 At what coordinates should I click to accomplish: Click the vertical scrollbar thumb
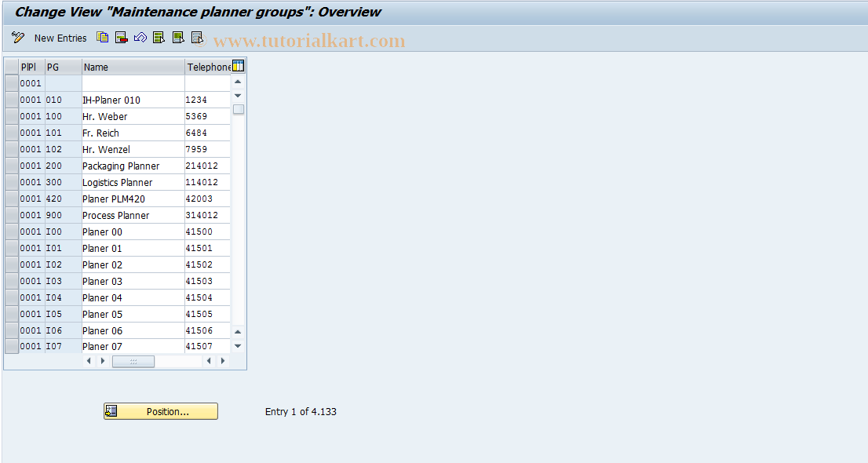(x=239, y=109)
